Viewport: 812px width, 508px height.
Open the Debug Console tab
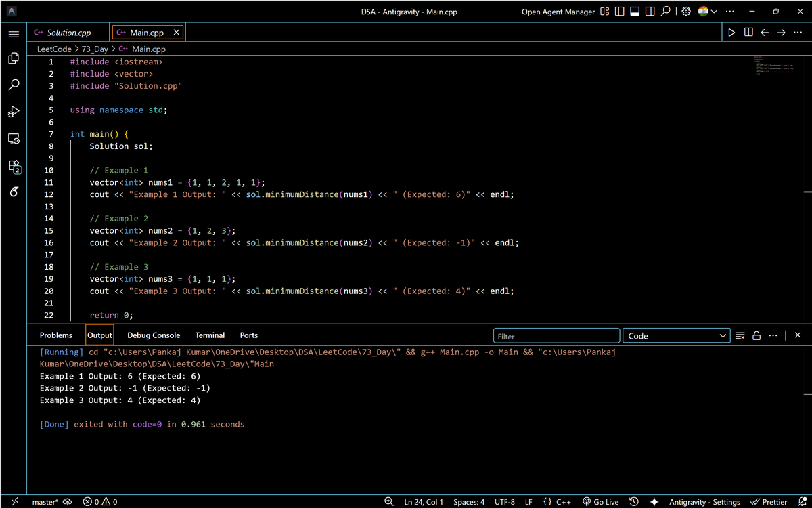(154, 335)
